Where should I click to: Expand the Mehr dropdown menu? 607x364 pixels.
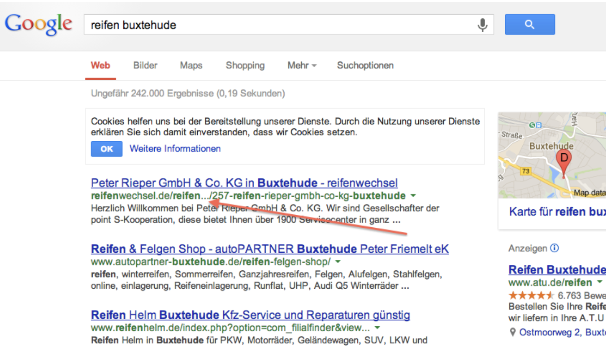[302, 65]
